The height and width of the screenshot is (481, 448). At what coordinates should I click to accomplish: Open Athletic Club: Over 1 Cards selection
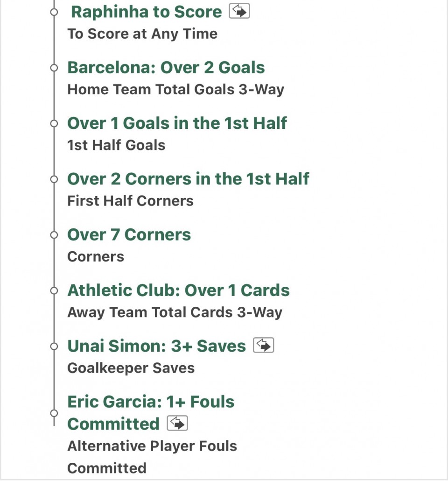coord(178,290)
